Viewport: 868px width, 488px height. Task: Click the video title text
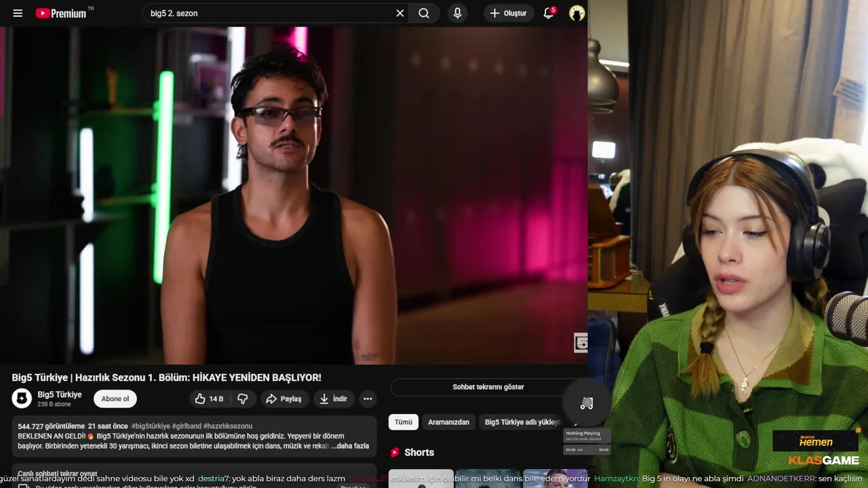tap(166, 378)
